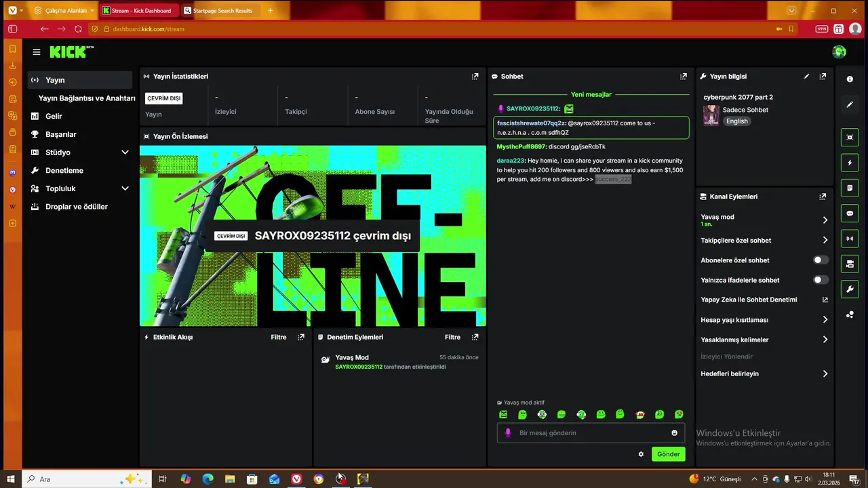Click the pencil edit icon in right widget bar
The image size is (868, 488).
point(850,104)
